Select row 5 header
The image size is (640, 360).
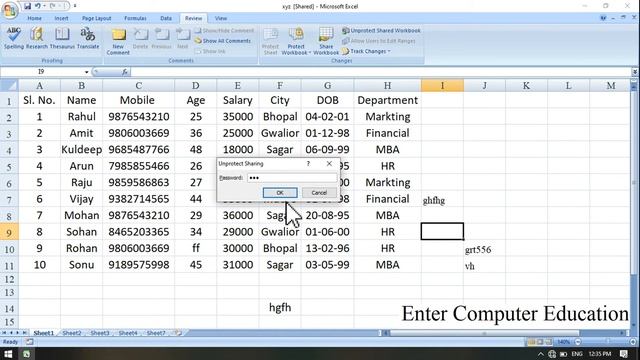click(x=9, y=167)
